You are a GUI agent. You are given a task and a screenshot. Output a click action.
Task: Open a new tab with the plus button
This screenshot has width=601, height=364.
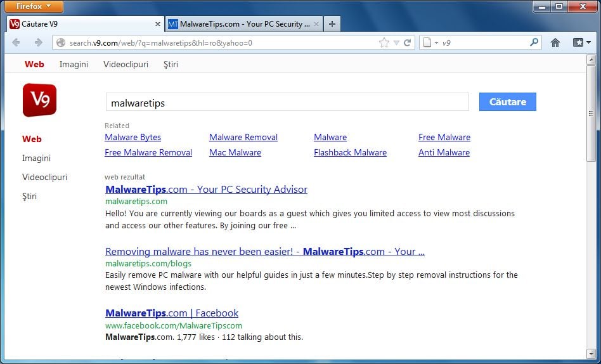click(x=332, y=24)
